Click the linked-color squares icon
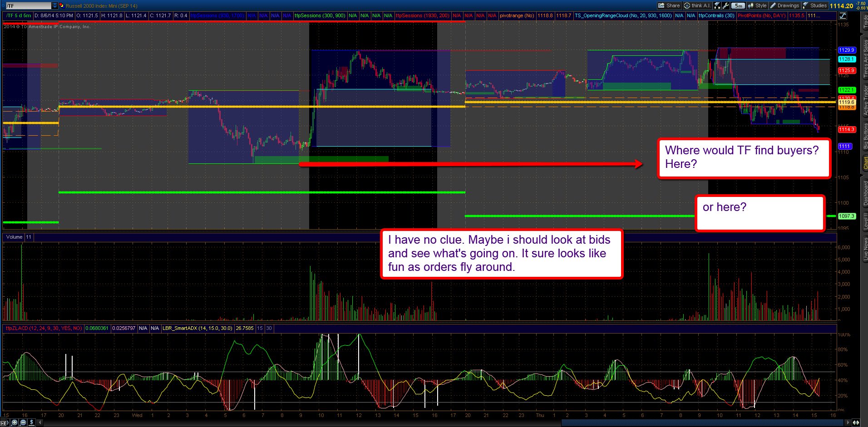 [x=61, y=5]
